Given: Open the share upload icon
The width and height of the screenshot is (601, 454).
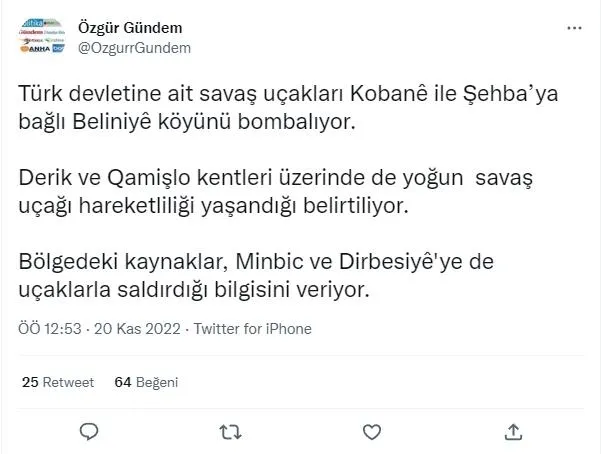Looking at the screenshot, I should [513, 432].
